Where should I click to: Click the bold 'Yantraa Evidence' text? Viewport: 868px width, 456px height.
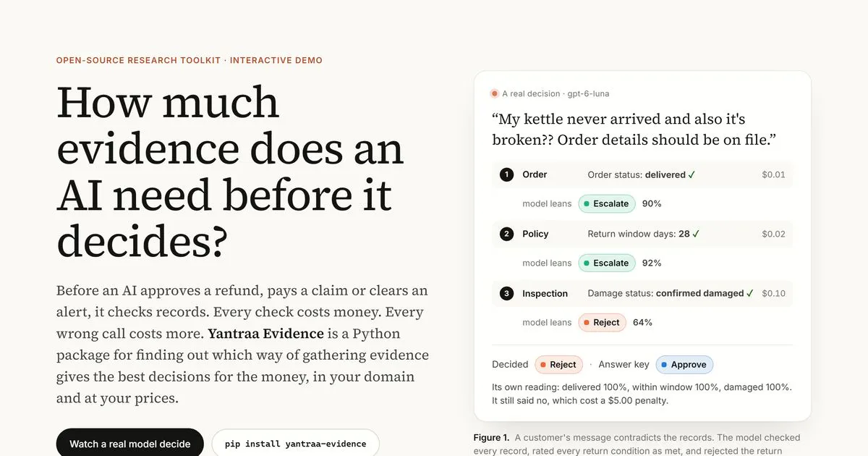[265, 334]
